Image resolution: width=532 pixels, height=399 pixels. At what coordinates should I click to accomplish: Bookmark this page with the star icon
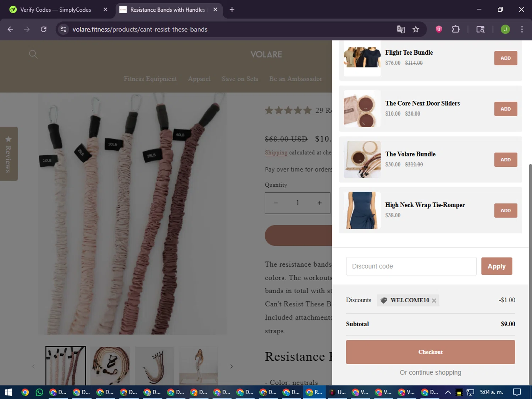[x=416, y=29]
